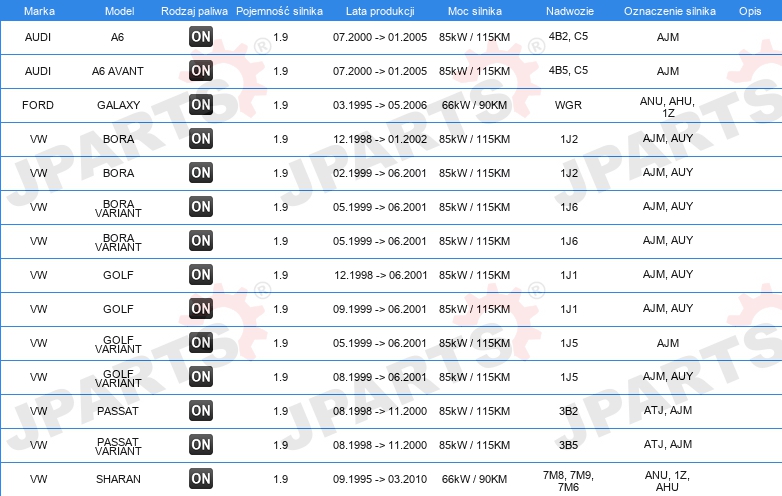Select the ON fuel icon in FORD GALAXY row
This screenshot has width=782, height=496.
[201, 105]
